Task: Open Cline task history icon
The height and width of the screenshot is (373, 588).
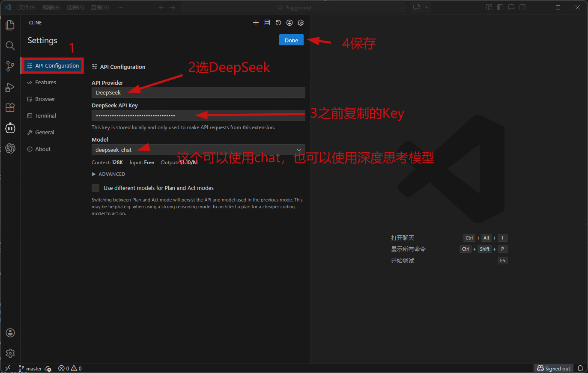Action: 278,23
